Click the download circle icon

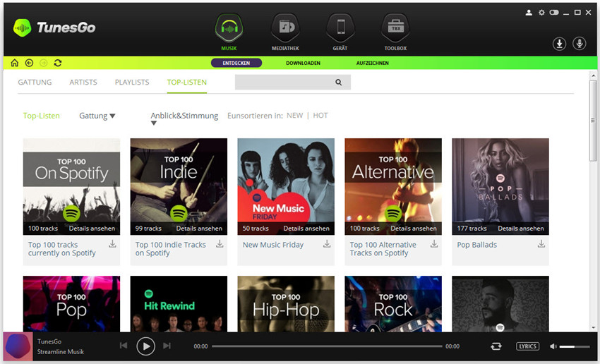coord(559,44)
